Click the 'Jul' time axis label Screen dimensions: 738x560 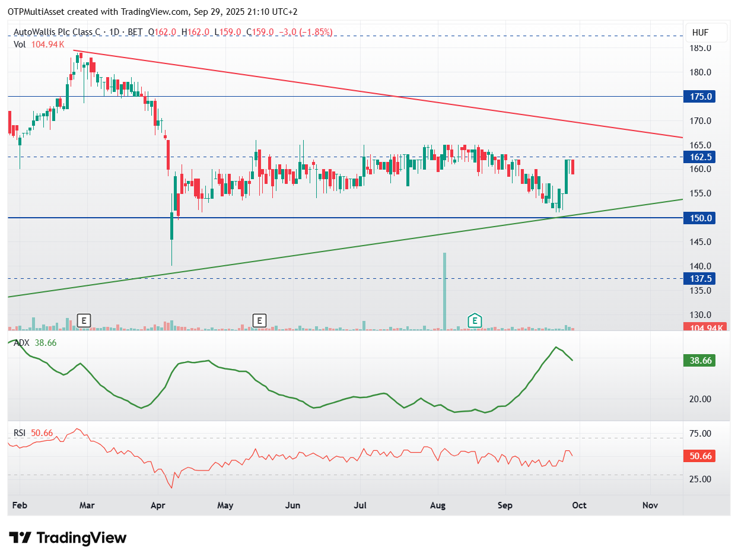coord(360,505)
